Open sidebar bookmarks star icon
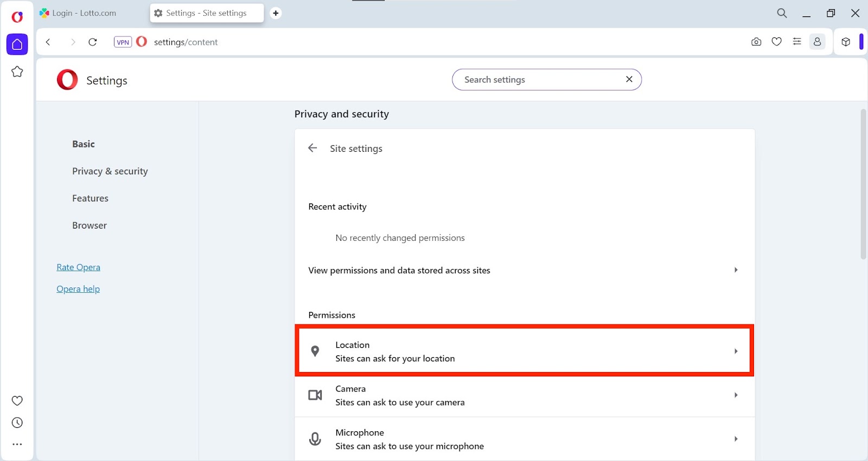 click(x=17, y=72)
